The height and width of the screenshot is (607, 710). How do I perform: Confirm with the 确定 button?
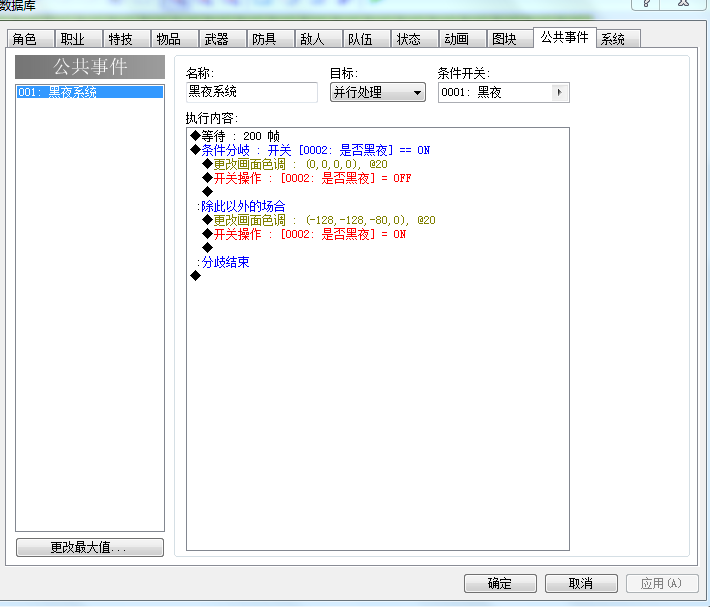500,583
